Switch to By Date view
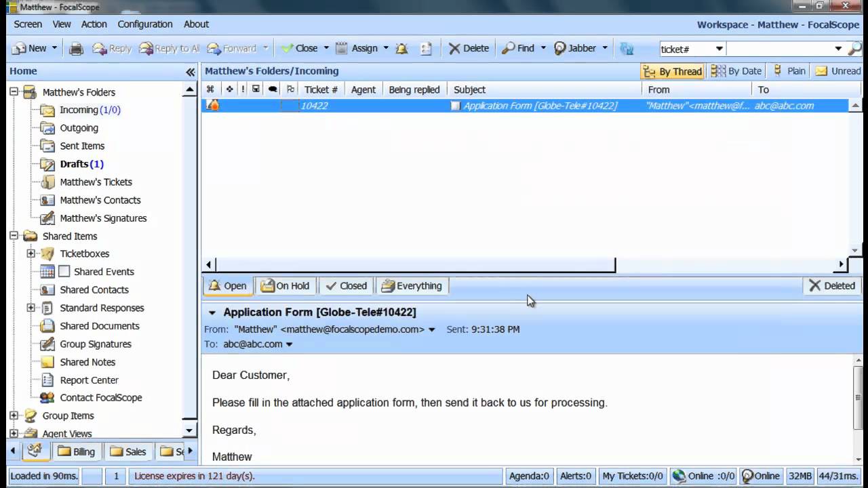This screenshot has width=868, height=488. click(736, 71)
